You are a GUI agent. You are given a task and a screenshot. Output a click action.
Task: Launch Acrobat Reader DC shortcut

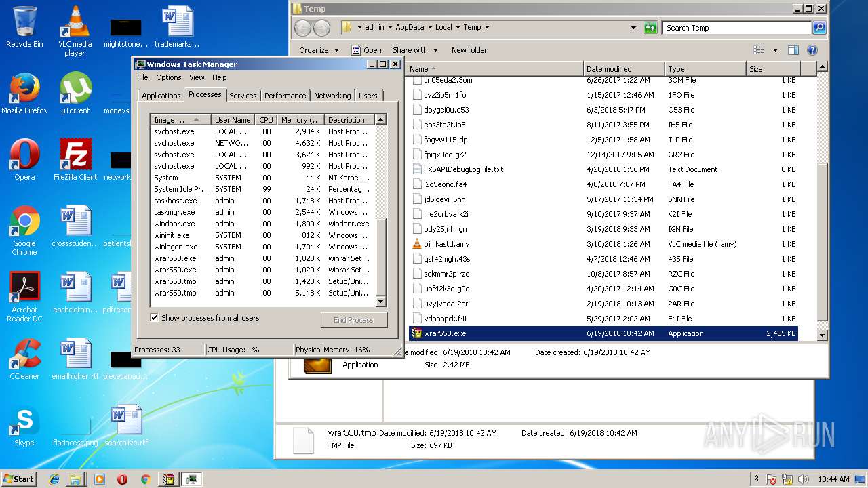24,297
